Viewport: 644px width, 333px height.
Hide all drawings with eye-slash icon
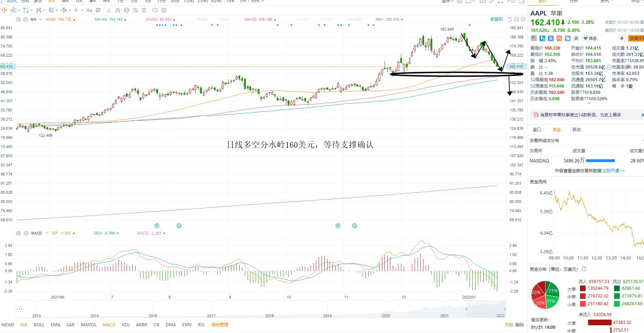135,10
